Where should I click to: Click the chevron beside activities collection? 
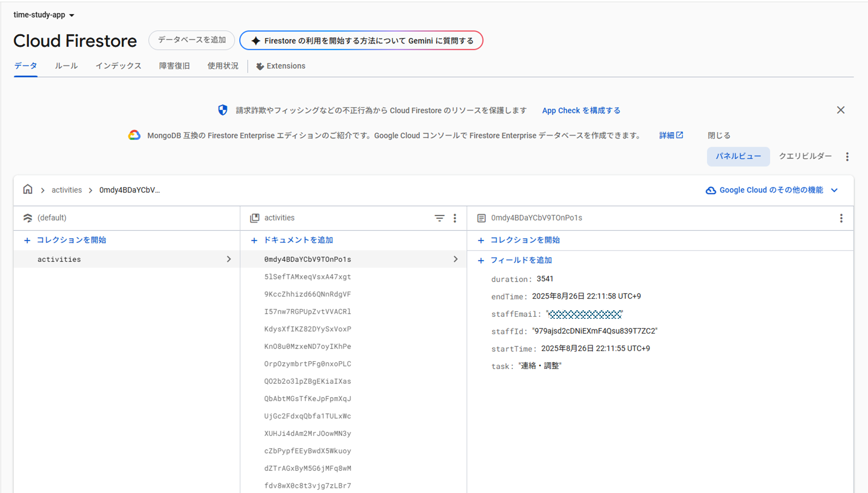pyautogui.click(x=229, y=259)
